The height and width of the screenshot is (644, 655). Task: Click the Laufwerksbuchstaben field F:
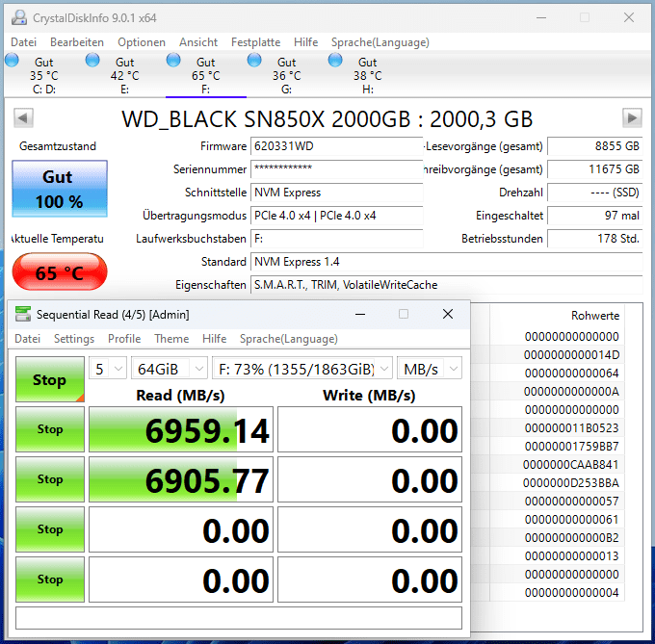tap(337, 239)
